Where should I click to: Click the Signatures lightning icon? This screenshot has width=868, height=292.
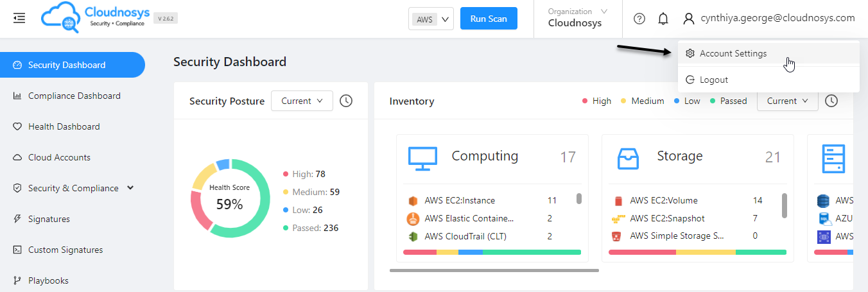17,219
